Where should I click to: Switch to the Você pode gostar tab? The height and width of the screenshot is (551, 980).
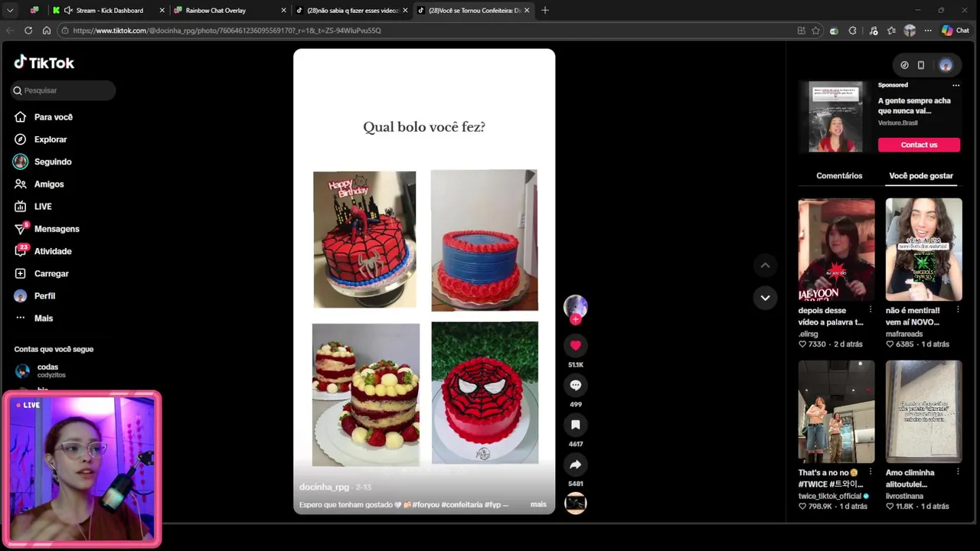(x=921, y=176)
